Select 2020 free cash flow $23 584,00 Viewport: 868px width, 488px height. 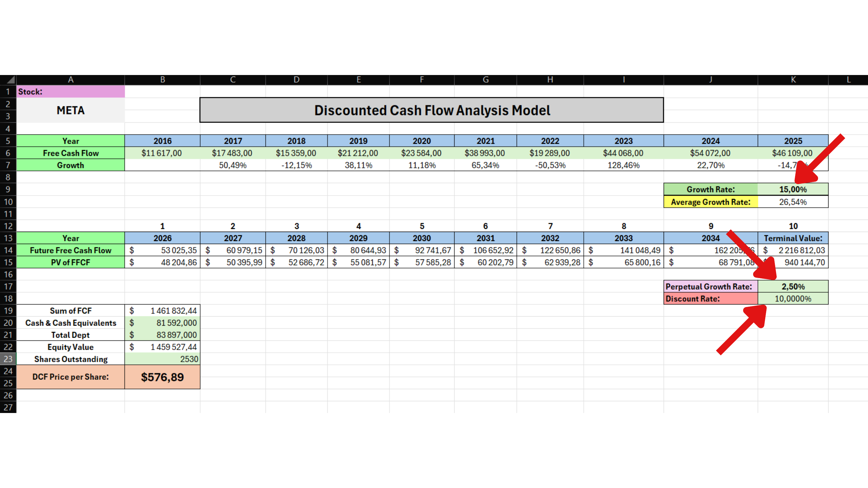[x=422, y=153]
